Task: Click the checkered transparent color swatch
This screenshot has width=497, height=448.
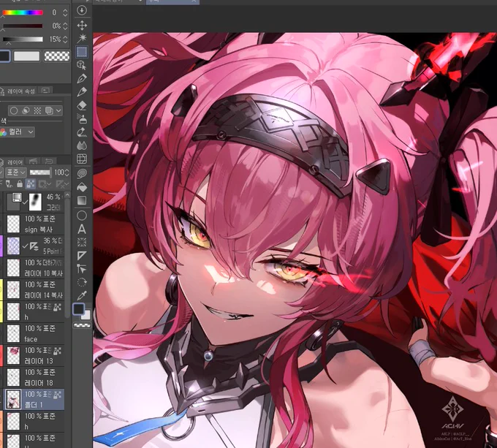Action: tap(57, 56)
